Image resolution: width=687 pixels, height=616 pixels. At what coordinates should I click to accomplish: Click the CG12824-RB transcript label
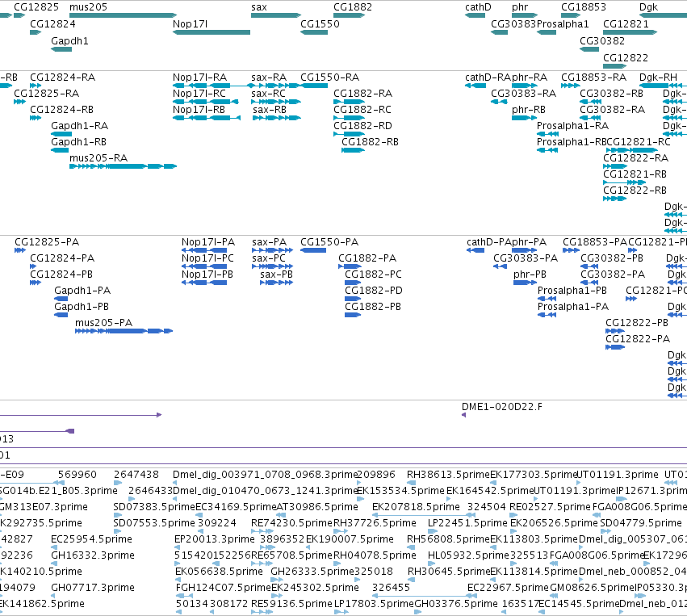pos(62,110)
